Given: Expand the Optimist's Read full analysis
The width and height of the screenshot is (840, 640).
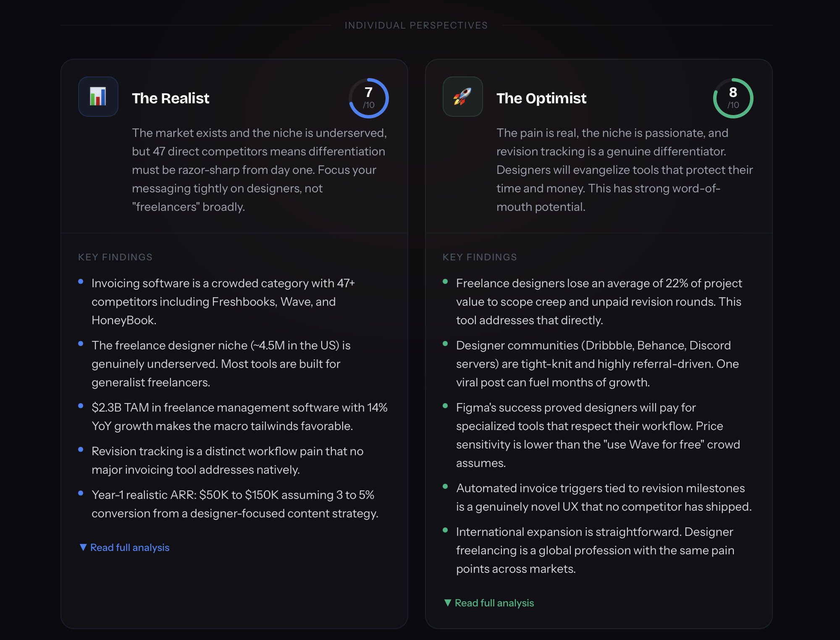Looking at the screenshot, I should tap(494, 603).
